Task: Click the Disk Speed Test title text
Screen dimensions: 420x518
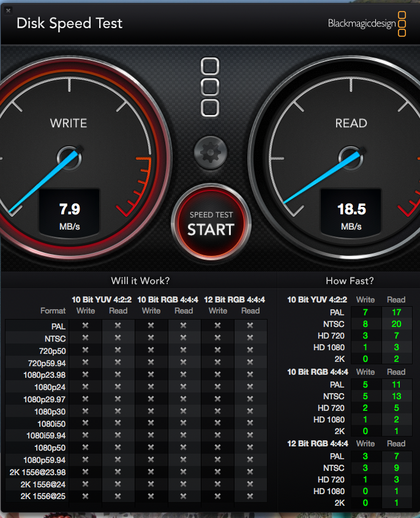Action: coord(69,24)
